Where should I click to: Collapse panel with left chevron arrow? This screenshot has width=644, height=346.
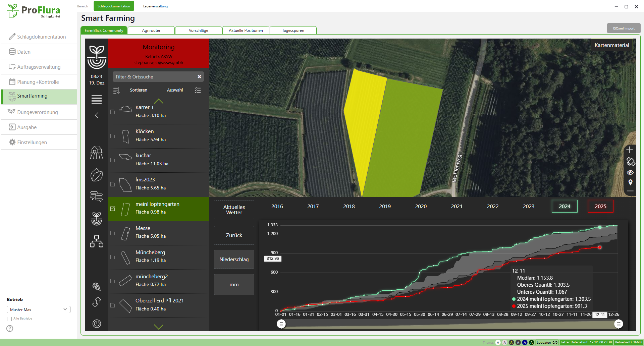(97, 115)
